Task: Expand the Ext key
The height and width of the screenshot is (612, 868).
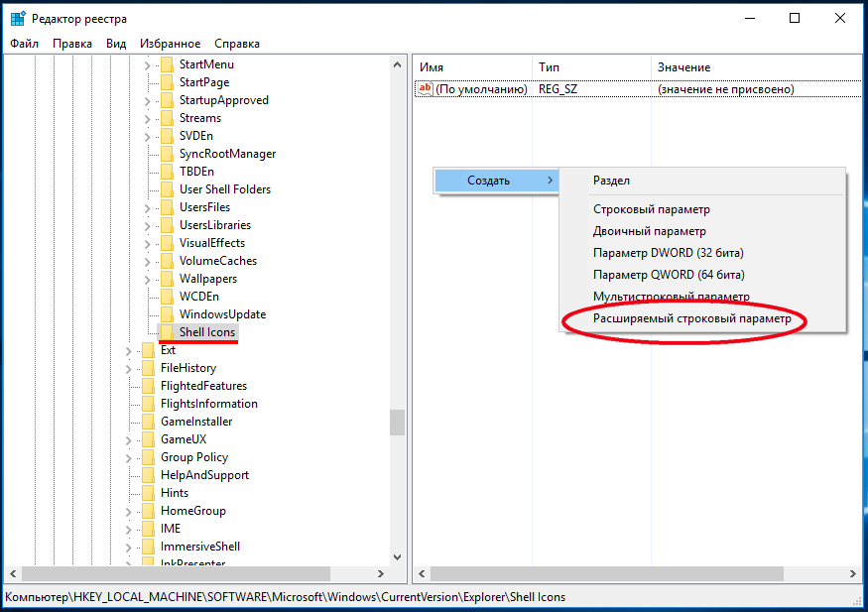Action: click(x=128, y=351)
